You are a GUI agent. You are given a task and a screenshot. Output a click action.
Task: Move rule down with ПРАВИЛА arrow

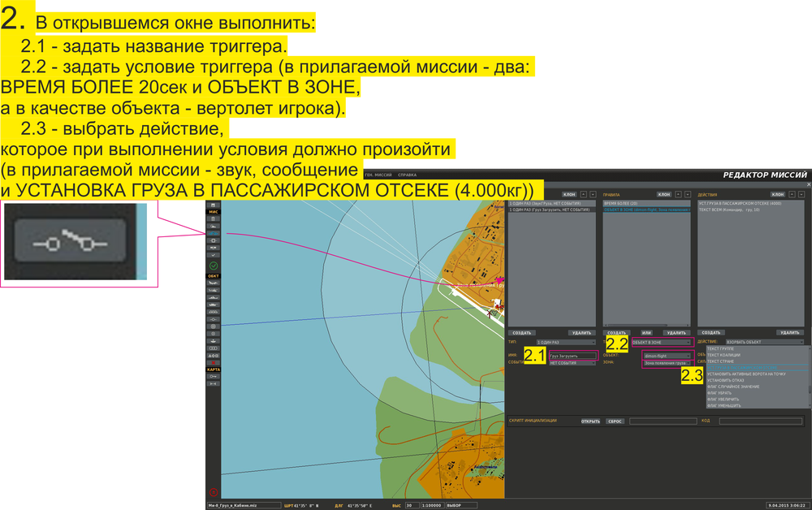(x=688, y=194)
